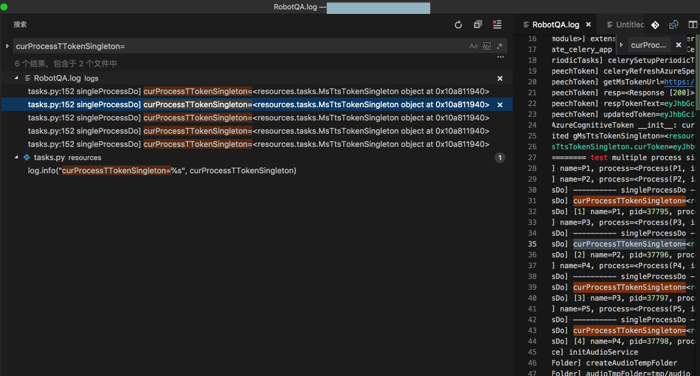Clear search results icon
Image resolution: width=700 pixels, height=376 pixels.
[x=497, y=25]
